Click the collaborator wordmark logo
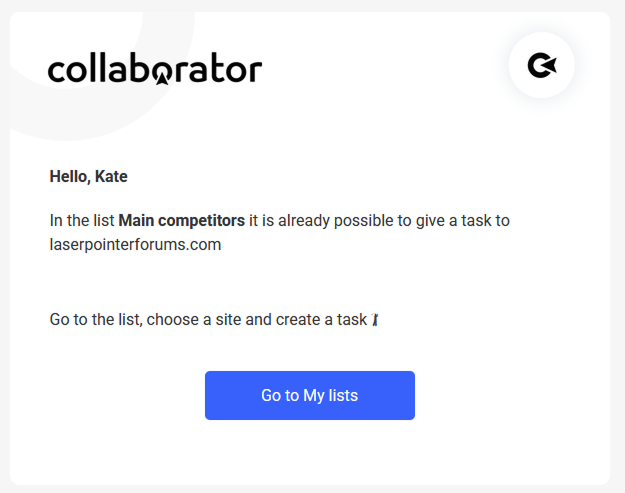Viewport: 625px width, 493px height. point(155,69)
